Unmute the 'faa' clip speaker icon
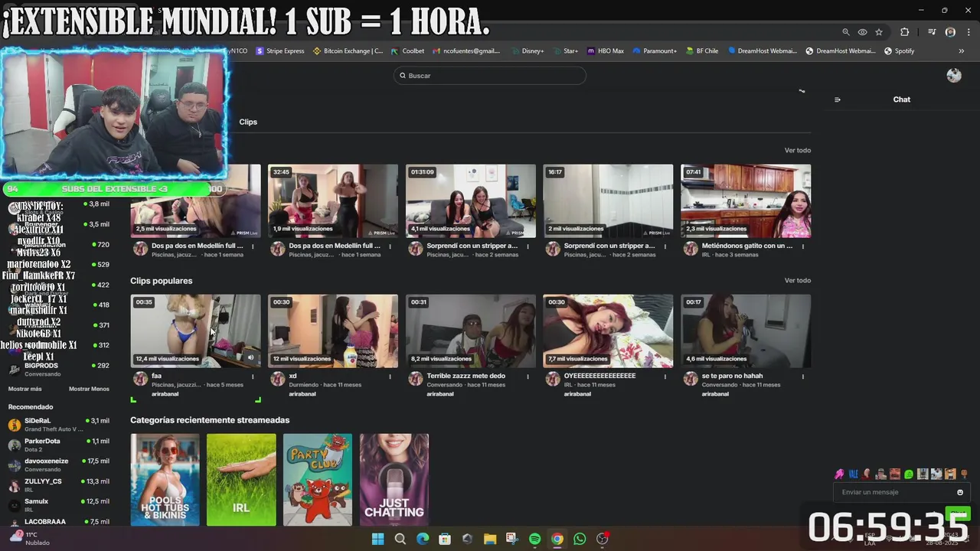 [250, 357]
